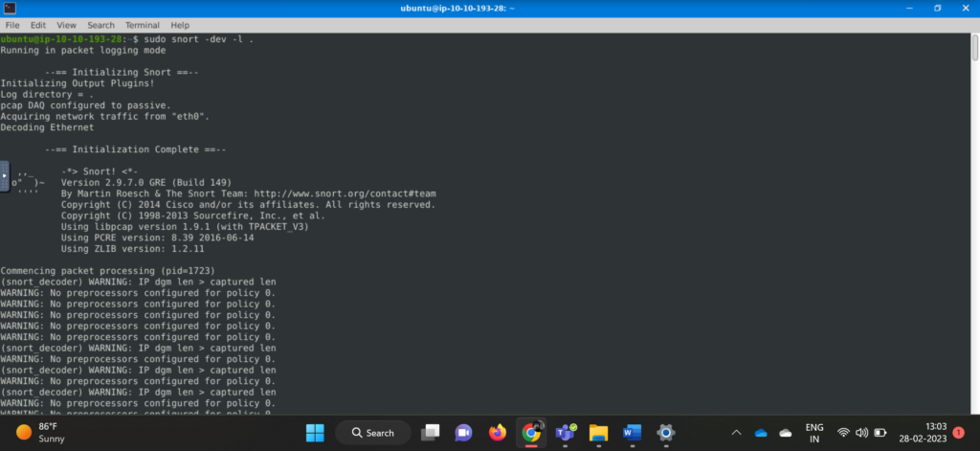Expand the hidden system tray icons
Viewport: 980px width, 451px height.
[x=736, y=433]
